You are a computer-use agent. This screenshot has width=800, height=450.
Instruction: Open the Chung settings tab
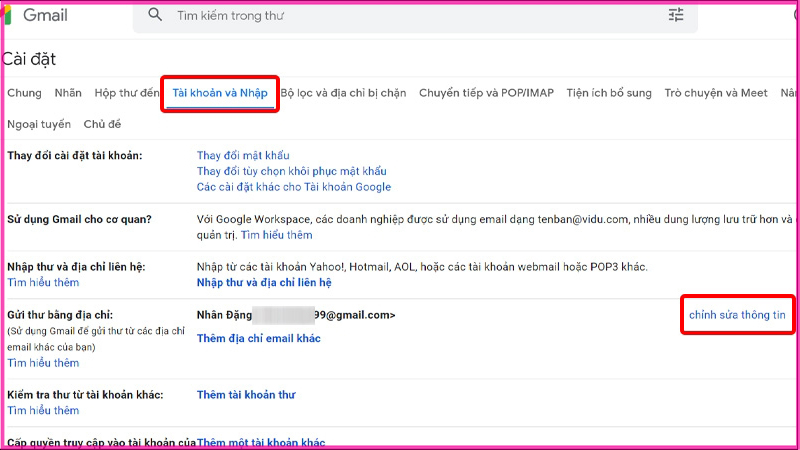pos(24,93)
